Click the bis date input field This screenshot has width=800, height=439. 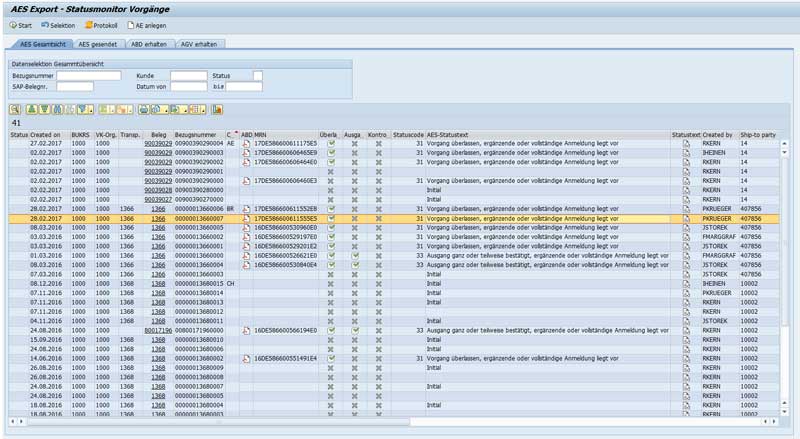tap(244, 87)
